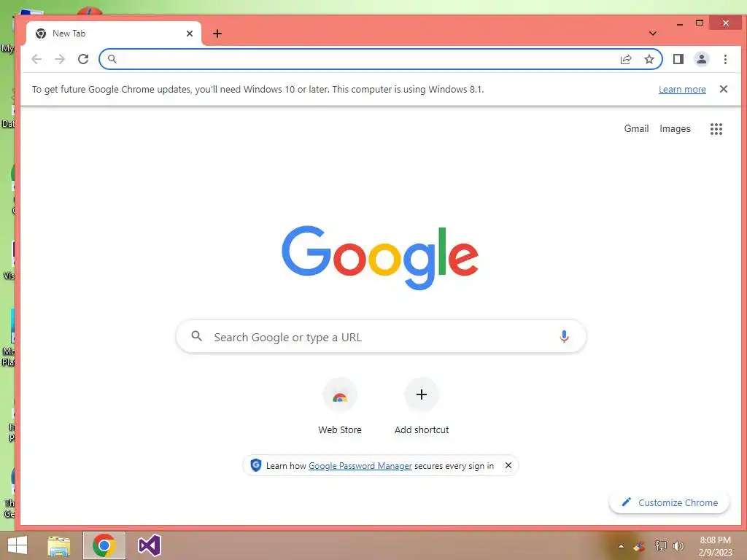747x560 pixels.
Task: Start voice search with microphone icon
Action: coord(564,337)
